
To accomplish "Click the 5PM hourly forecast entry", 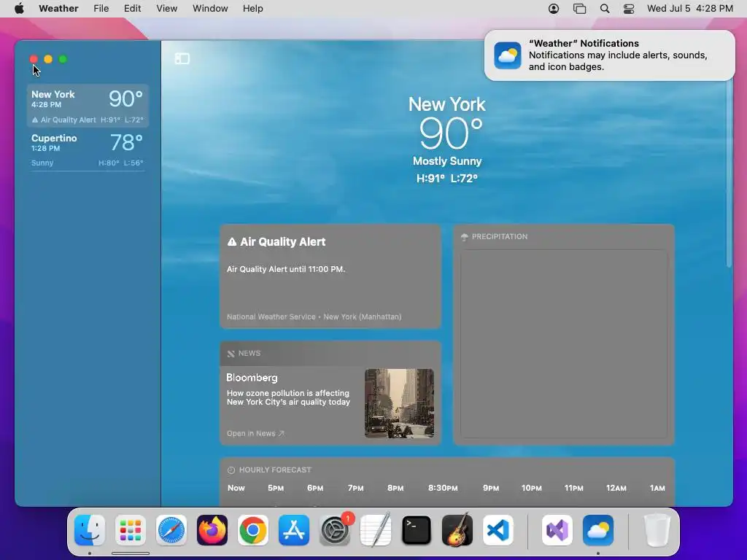I will pos(275,488).
